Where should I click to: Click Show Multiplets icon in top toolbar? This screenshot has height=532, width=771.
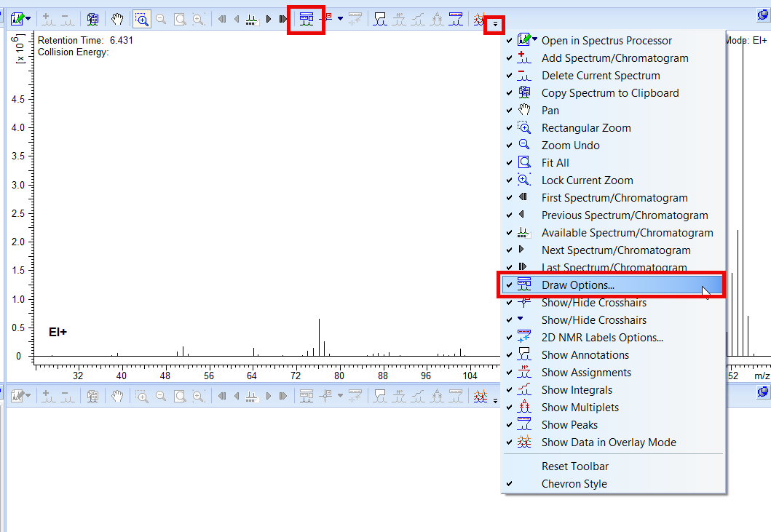pos(437,20)
